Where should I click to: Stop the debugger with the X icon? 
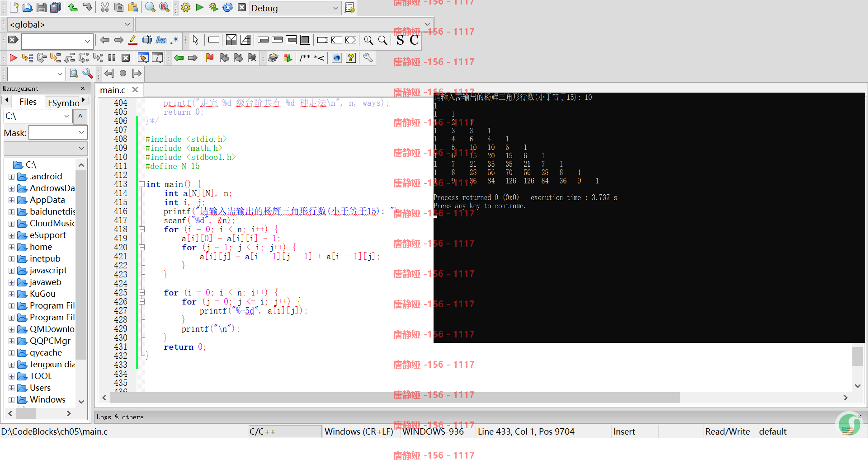pos(126,58)
